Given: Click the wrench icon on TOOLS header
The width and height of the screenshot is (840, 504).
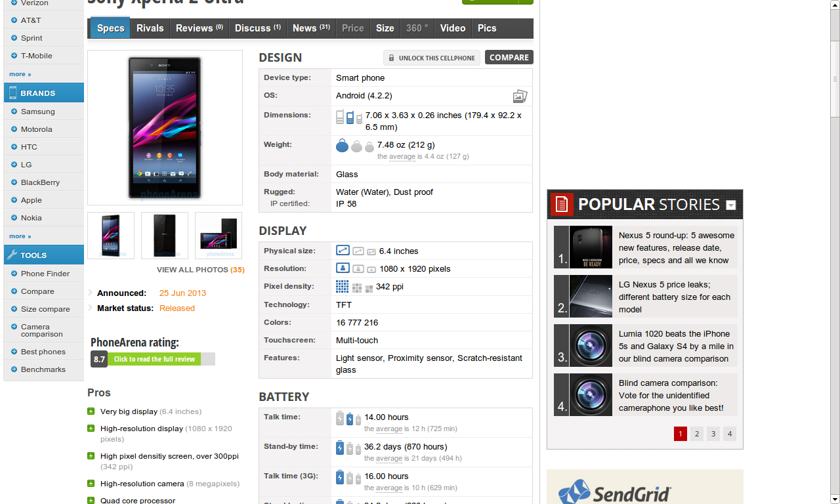Looking at the screenshot, I should [11, 255].
